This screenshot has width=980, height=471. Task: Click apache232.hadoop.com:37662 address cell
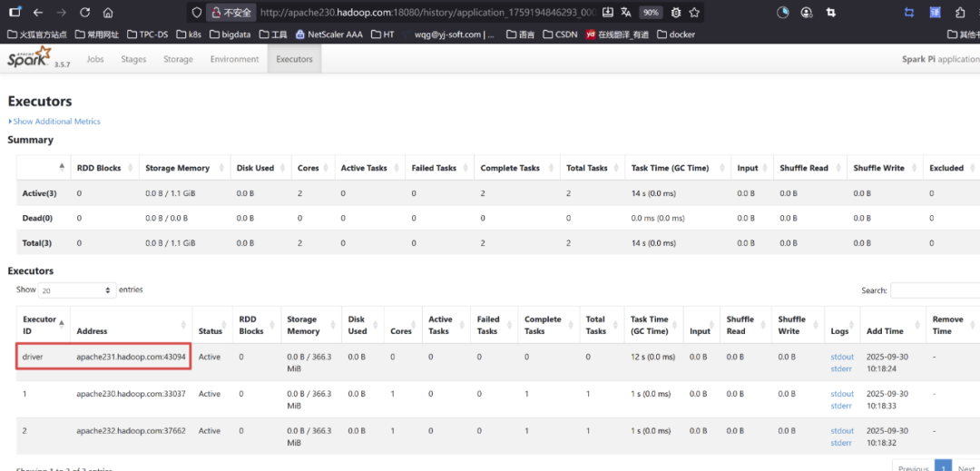click(x=131, y=431)
